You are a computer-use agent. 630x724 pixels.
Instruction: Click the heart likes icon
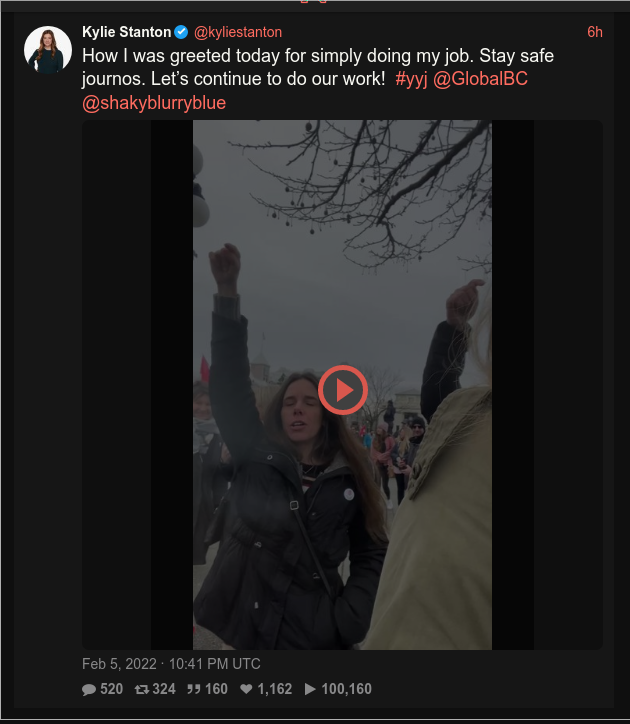(x=246, y=689)
